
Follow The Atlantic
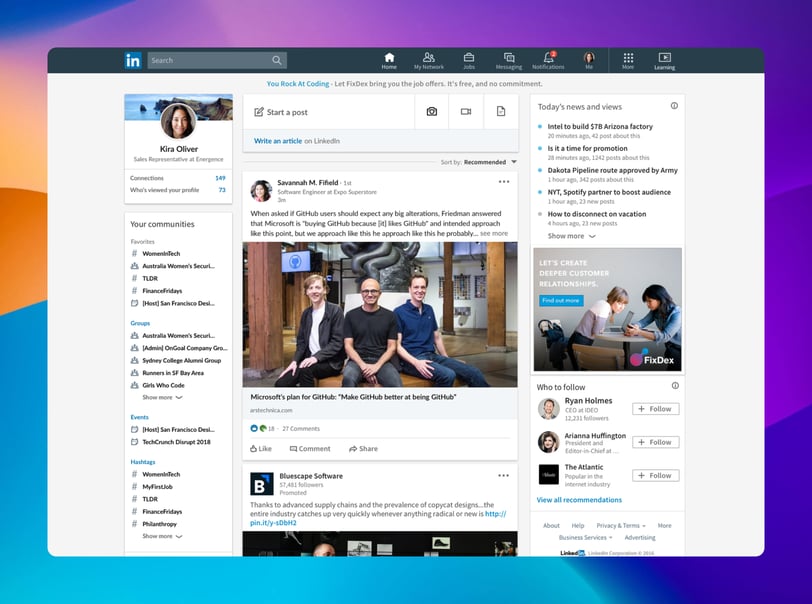click(656, 475)
